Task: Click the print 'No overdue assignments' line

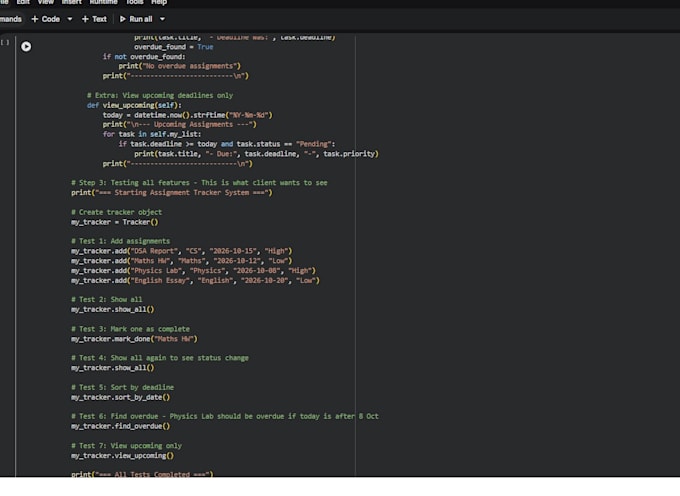Action: (180, 66)
